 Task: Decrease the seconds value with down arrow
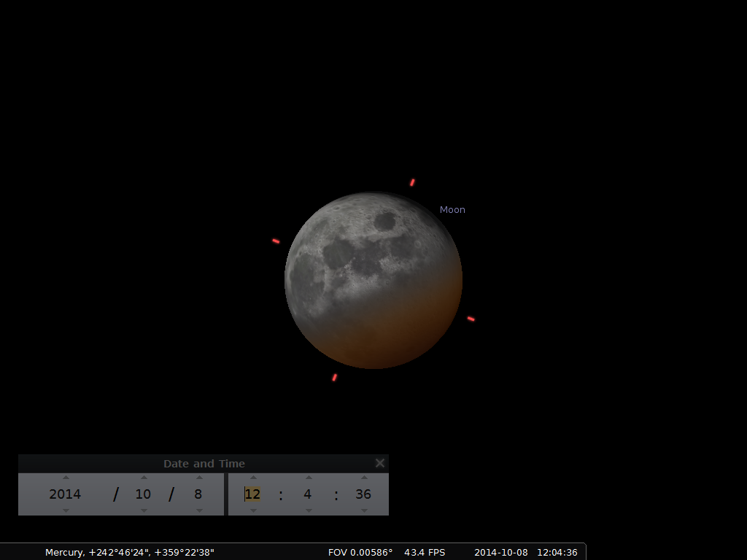pyautogui.click(x=364, y=510)
